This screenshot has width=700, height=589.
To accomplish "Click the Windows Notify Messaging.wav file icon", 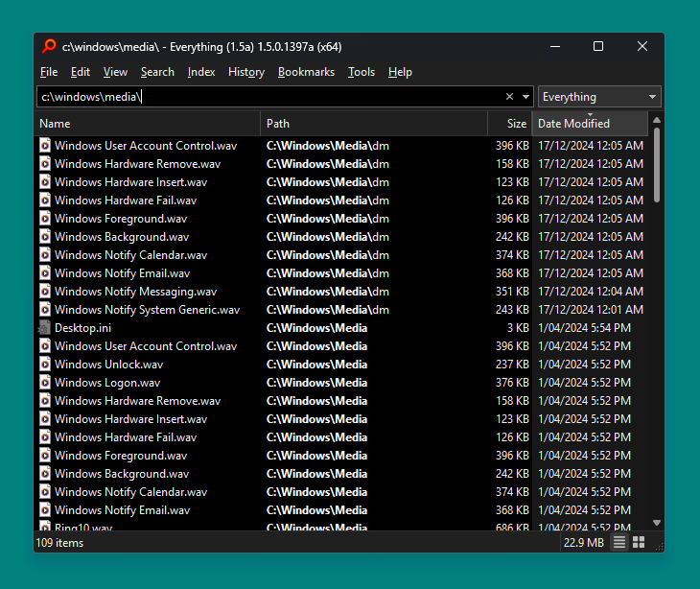I will click(x=45, y=292).
